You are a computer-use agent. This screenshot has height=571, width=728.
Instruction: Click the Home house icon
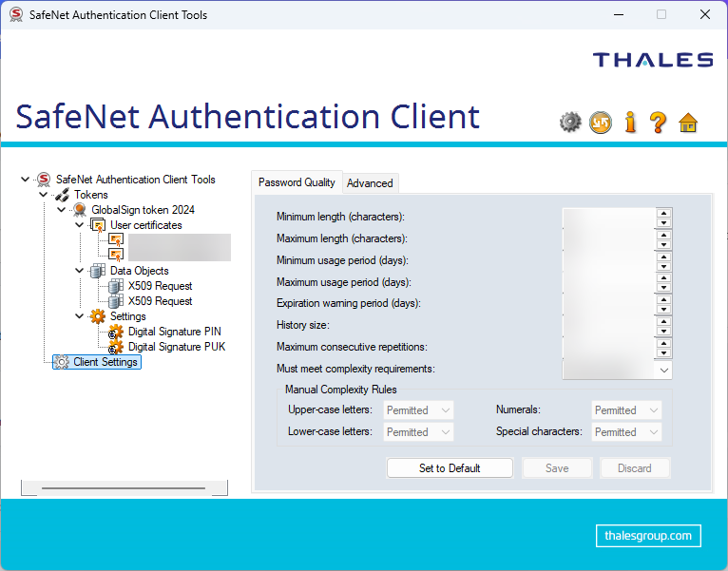click(x=688, y=122)
